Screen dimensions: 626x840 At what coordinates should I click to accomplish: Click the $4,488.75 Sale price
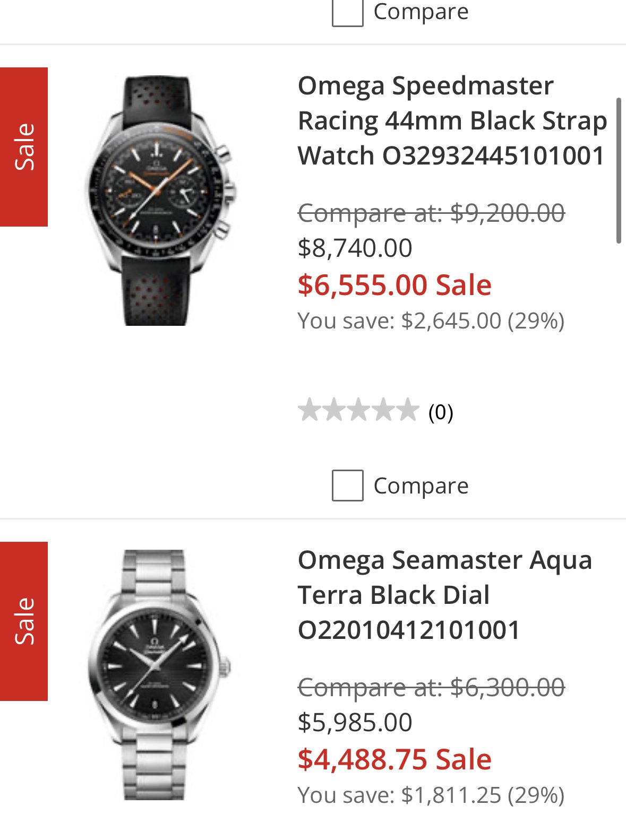pos(395,759)
